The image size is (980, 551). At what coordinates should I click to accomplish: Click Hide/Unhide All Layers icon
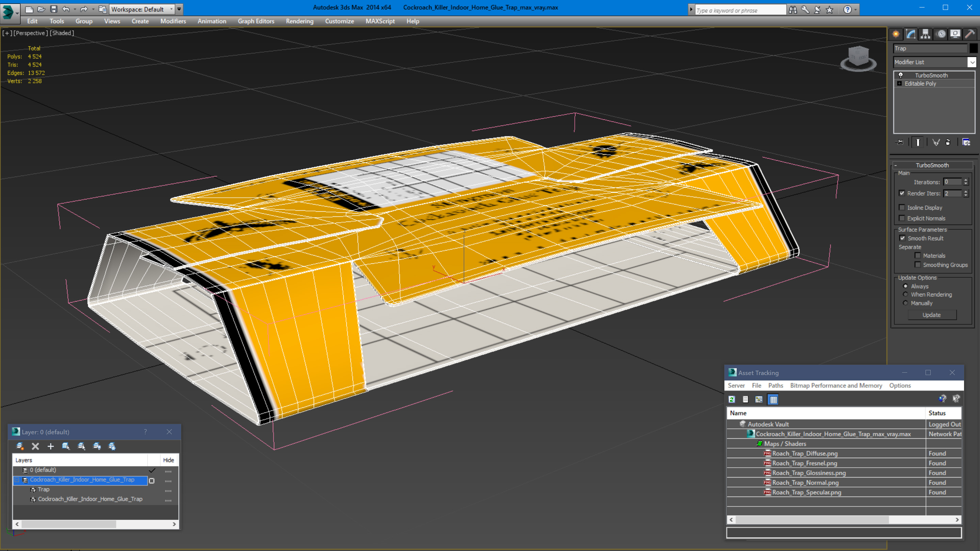click(97, 446)
